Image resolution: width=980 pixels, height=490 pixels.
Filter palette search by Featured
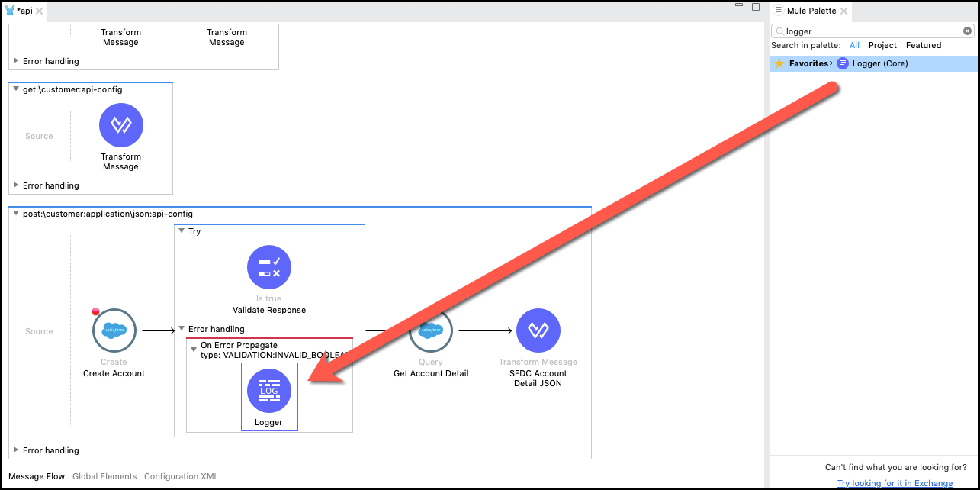pyautogui.click(x=924, y=45)
